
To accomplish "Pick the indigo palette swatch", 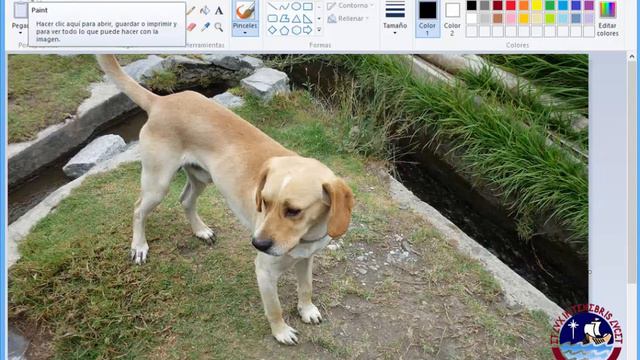I will pyautogui.click(x=576, y=5).
